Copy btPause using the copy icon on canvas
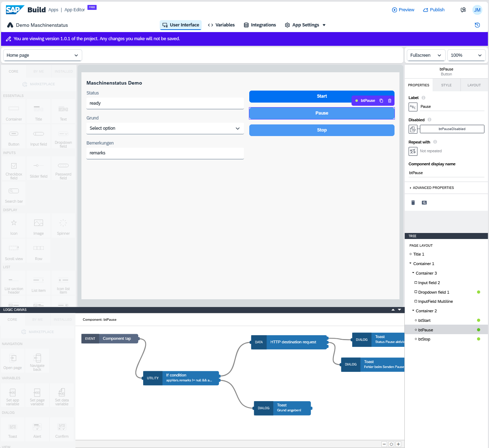Image resolution: width=489 pixels, height=448 pixels. point(381,100)
